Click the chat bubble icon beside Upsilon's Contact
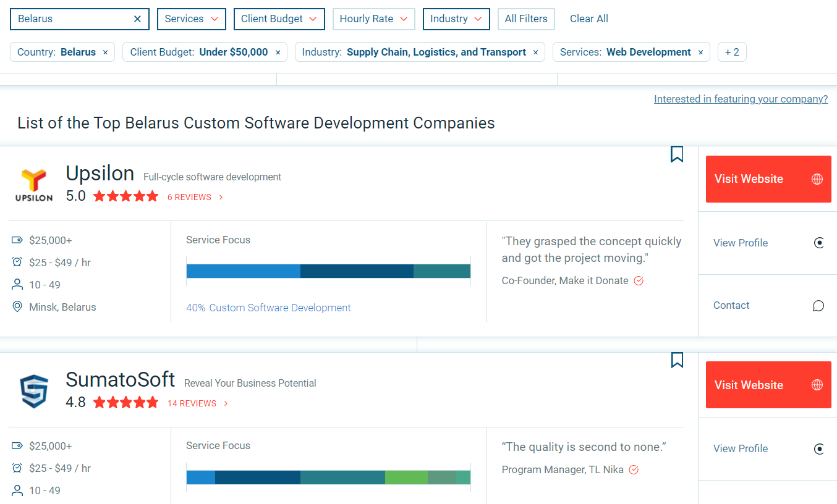The height and width of the screenshot is (504, 837). click(818, 306)
